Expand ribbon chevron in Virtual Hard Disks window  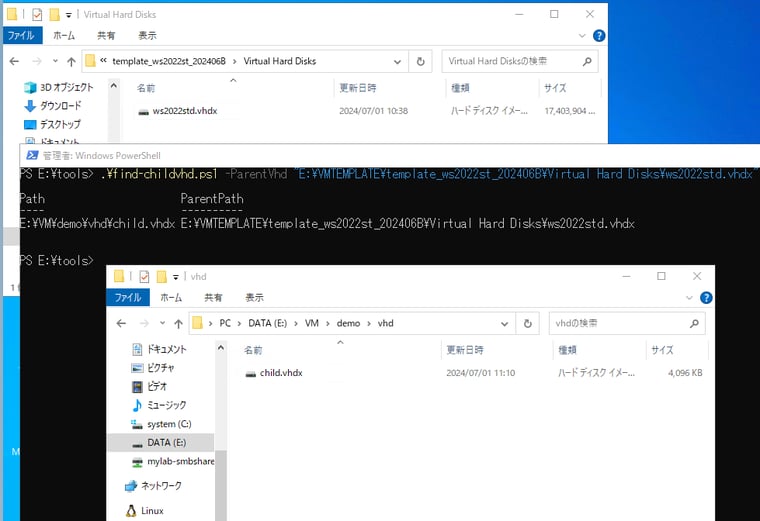(x=582, y=35)
